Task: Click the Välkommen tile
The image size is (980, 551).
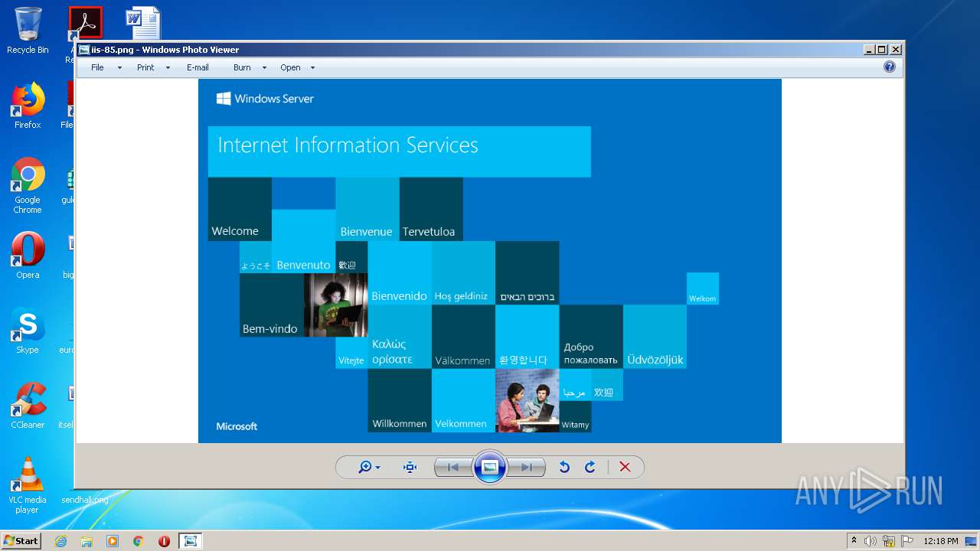Action: point(463,337)
